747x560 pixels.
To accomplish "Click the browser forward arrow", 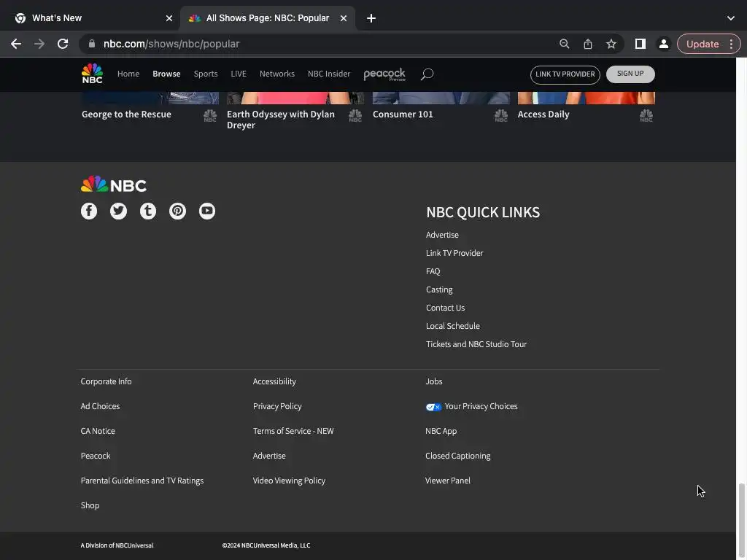I will [39, 44].
